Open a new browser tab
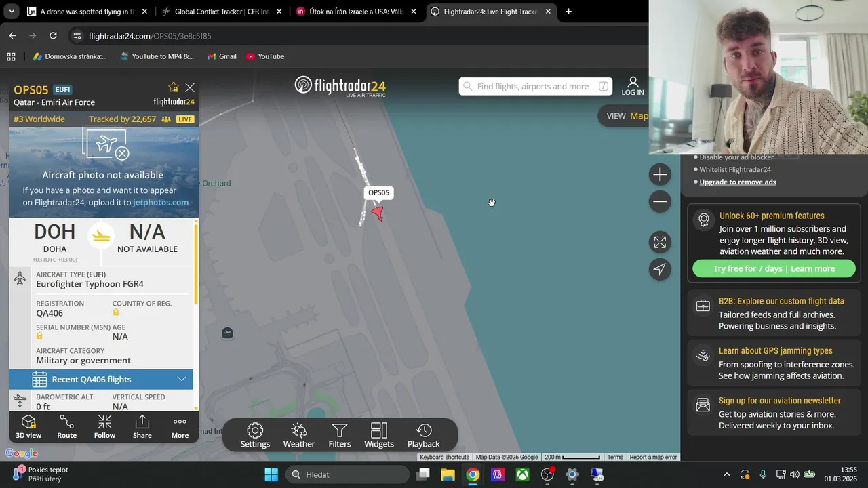The width and height of the screenshot is (868, 488). pyautogui.click(x=568, y=12)
